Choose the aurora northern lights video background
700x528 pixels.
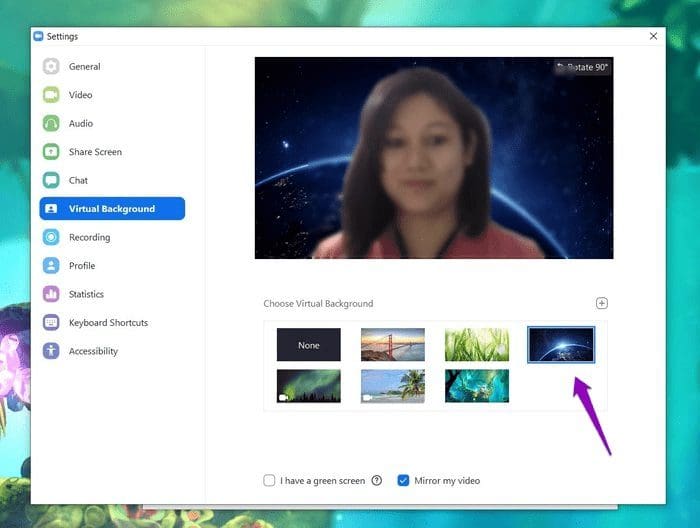pyautogui.click(x=308, y=386)
